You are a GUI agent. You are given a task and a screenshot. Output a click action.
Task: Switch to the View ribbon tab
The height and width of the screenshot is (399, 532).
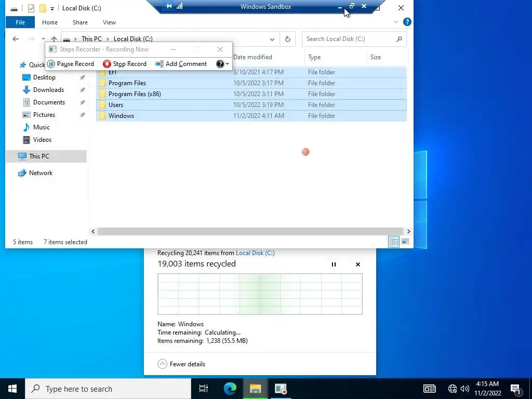(109, 22)
